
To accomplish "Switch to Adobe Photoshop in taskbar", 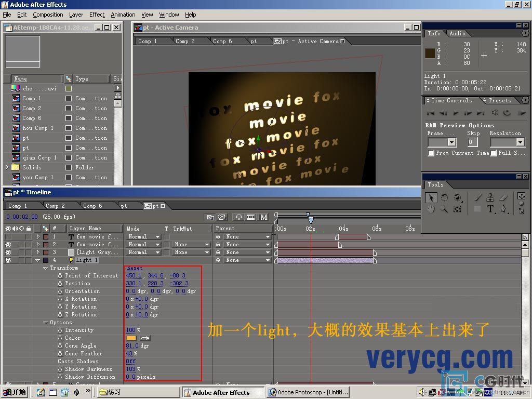I will (x=309, y=392).
